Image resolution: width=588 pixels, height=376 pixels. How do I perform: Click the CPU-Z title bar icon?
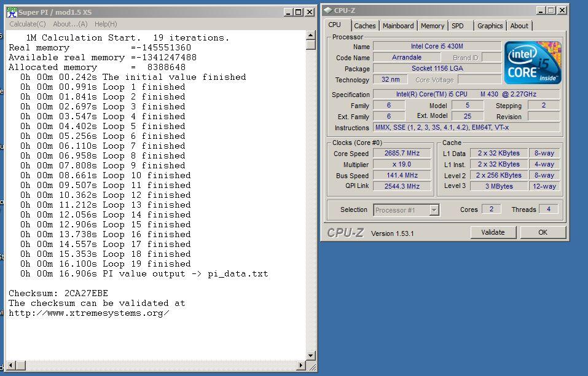pos(327,10)
